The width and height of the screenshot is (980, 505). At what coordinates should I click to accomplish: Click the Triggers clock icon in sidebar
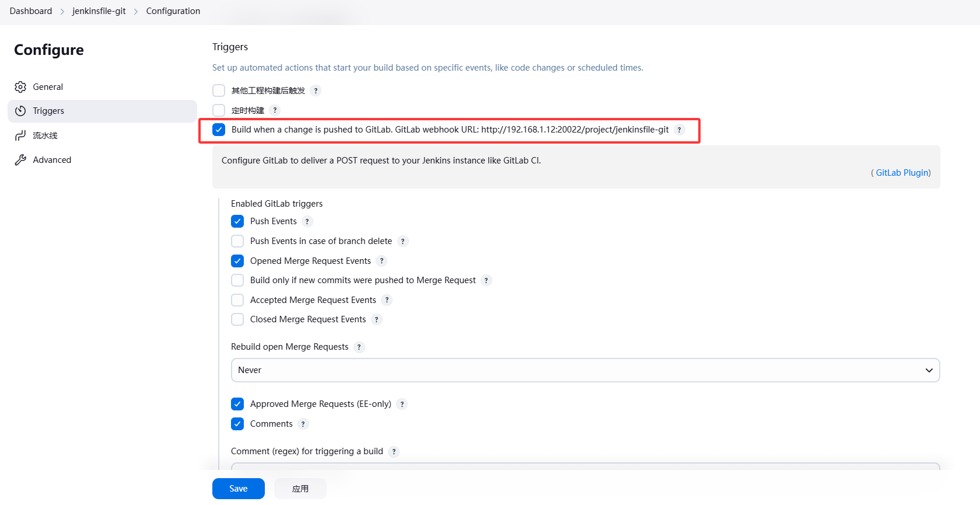20,111
